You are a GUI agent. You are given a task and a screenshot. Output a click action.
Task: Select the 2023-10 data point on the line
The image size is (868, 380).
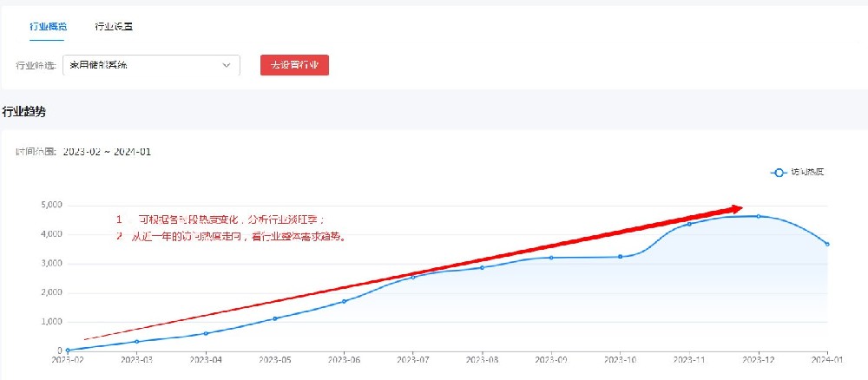pos(620,257)
